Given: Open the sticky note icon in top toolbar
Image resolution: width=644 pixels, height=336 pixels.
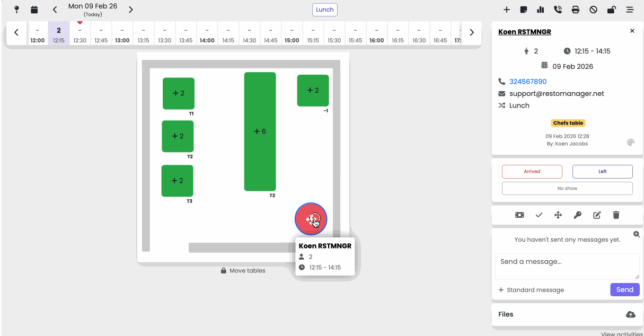Looking at the screenshot, I should click(x=523, y=10).
